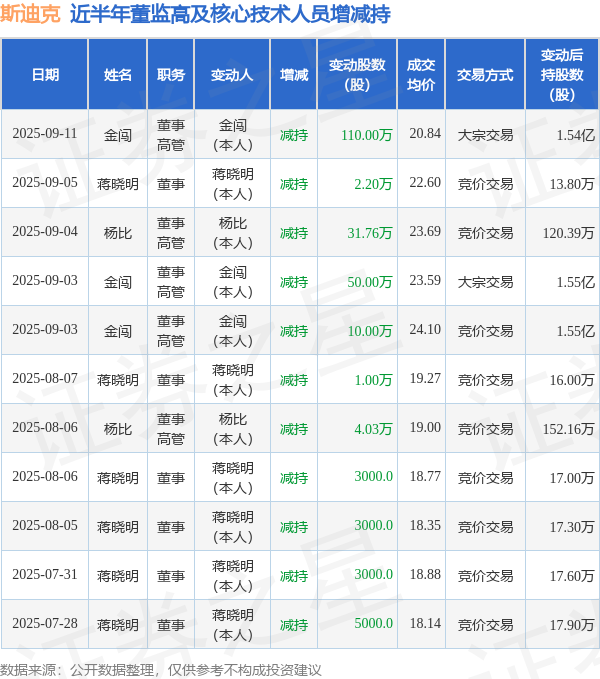Click the 成交均价 column header
Screen dimensions: 600x679
pyautogui.click(x=421, y=74)
